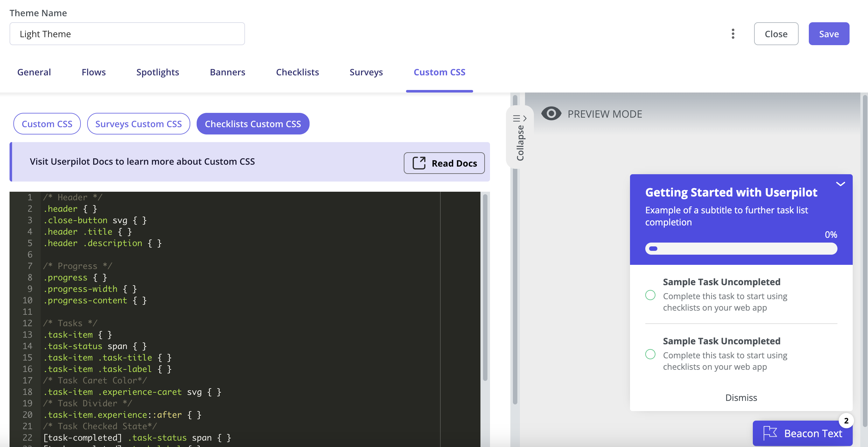
Task: Click the PREVIEW MODE label
Action: pos(605,114)
